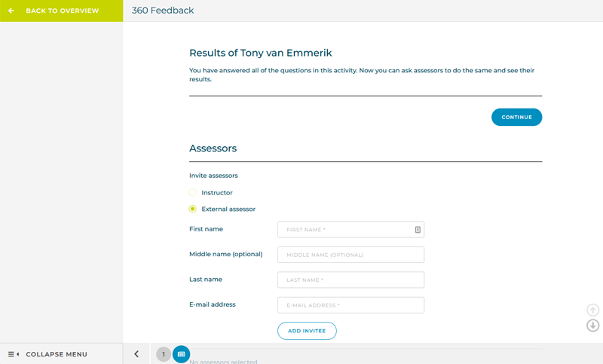Collapse the menu with hamburger icon
This screenshot has width=603, height=364.
tap(14, 354)
